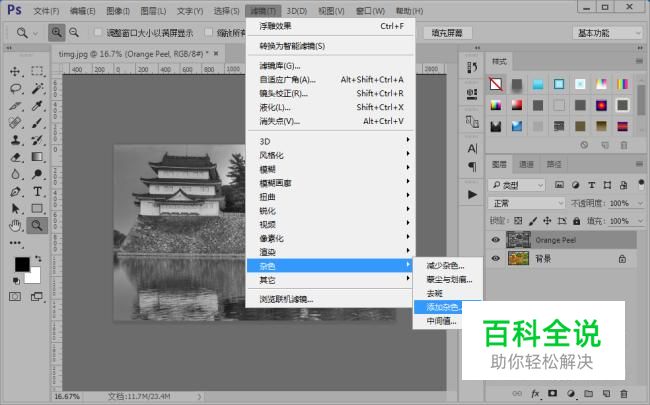Select the Dodge tool
This screenshot has height=405, width=650.
tap(37, 174)
